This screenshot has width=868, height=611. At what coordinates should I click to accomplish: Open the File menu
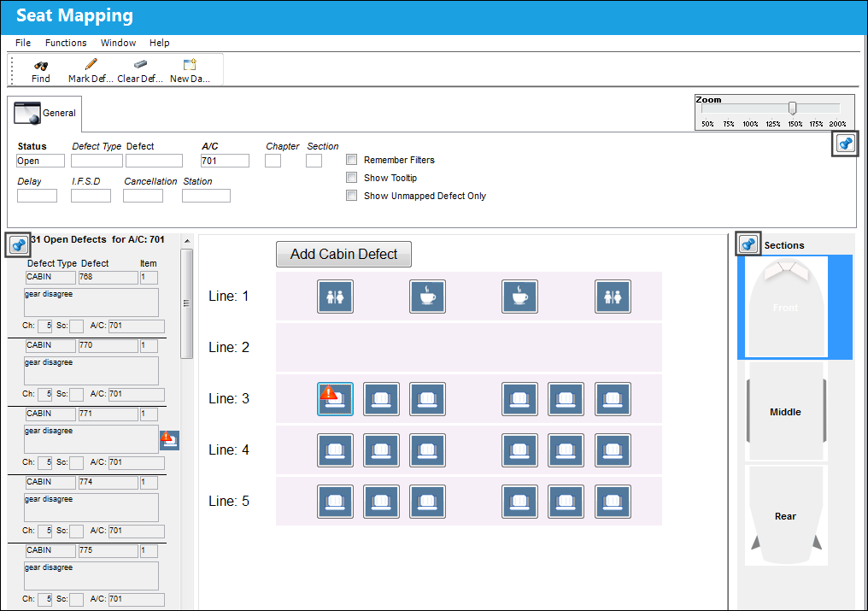point(23,43)
